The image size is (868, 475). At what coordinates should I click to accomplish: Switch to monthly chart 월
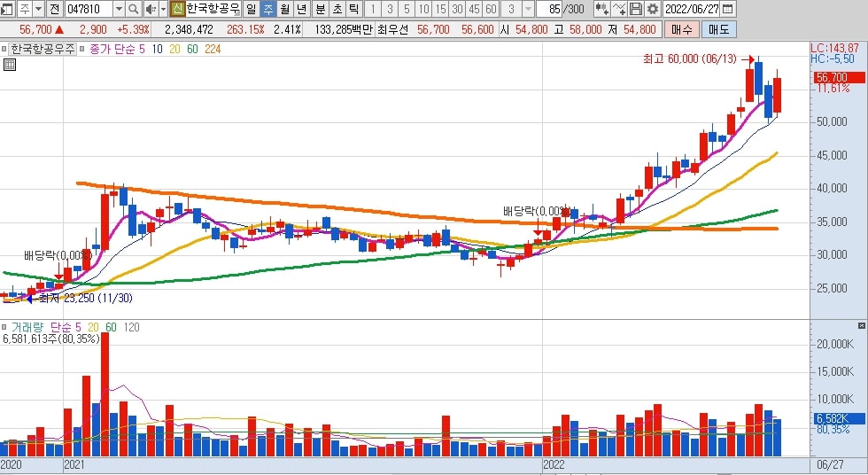pos(284,9)
